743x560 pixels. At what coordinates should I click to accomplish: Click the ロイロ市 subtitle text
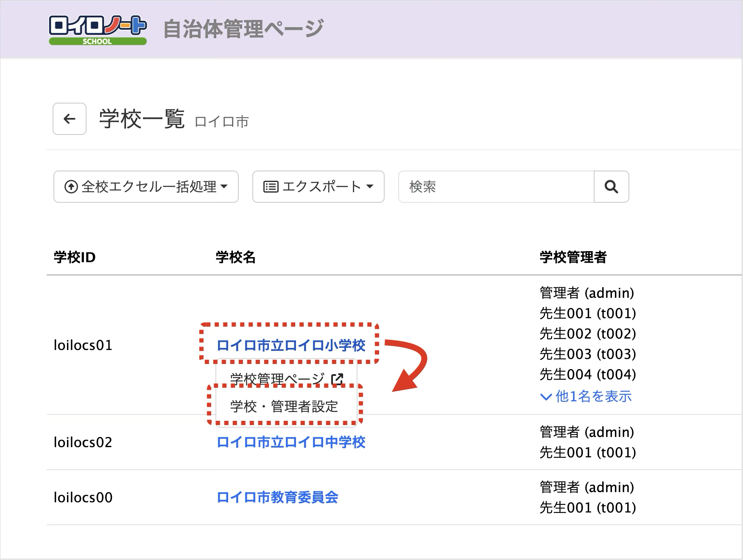coord(221,122)
